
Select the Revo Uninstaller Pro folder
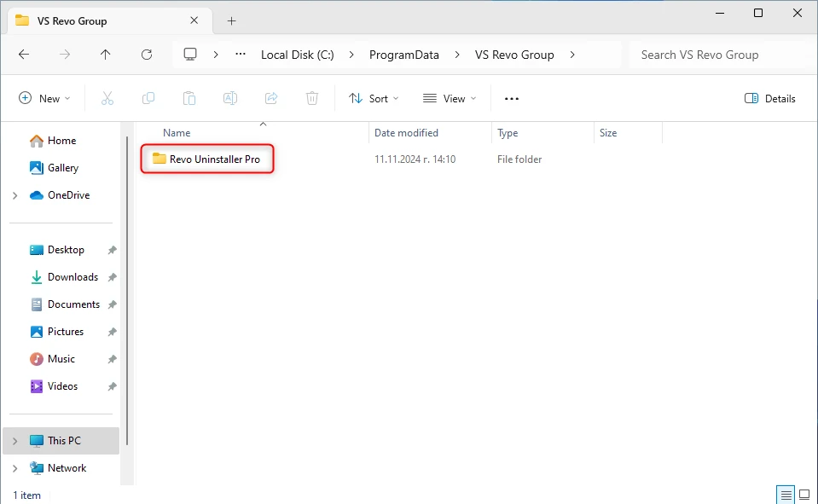coord(206,159)
